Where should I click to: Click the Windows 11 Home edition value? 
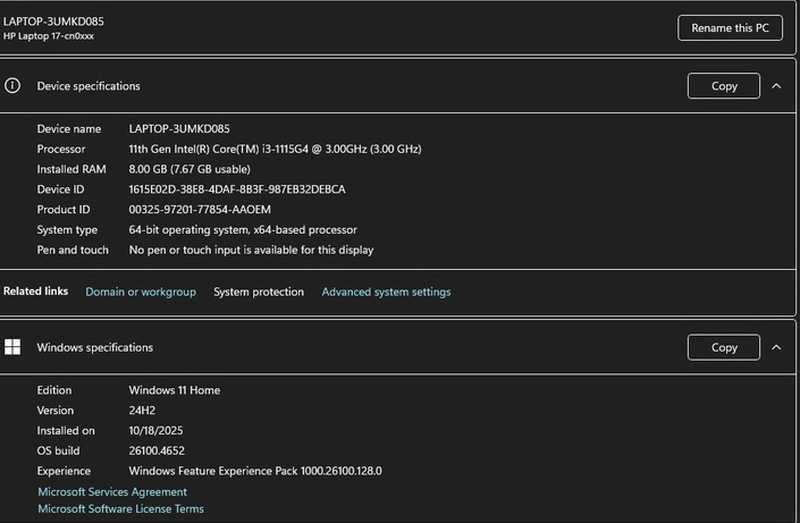coord(174,390)
